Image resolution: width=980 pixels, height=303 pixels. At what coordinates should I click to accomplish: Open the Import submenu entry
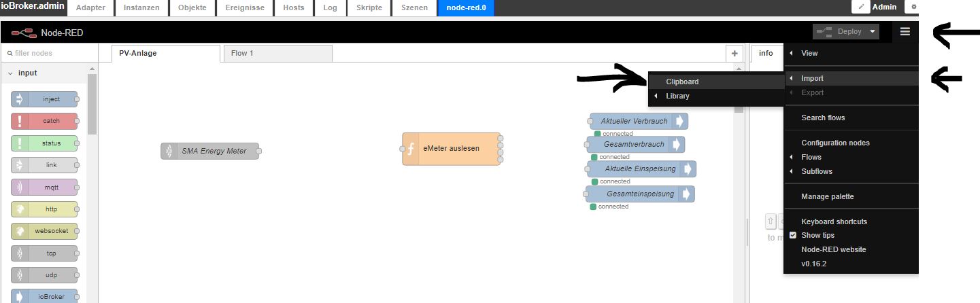point(851,78)
